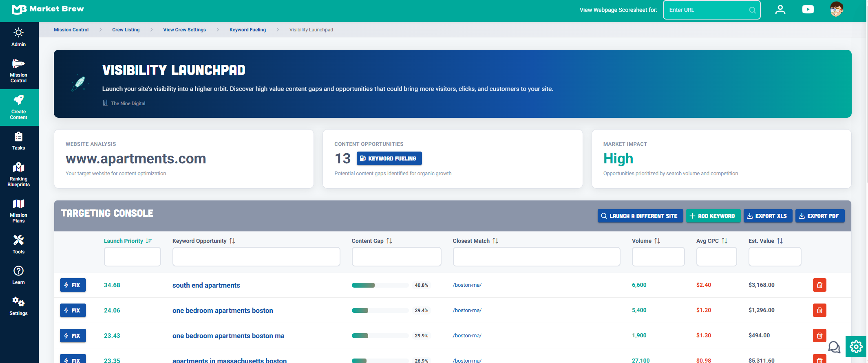Open one bedroom apartments boston ma link
868x363 pixels.
click(x=228, y=336)
